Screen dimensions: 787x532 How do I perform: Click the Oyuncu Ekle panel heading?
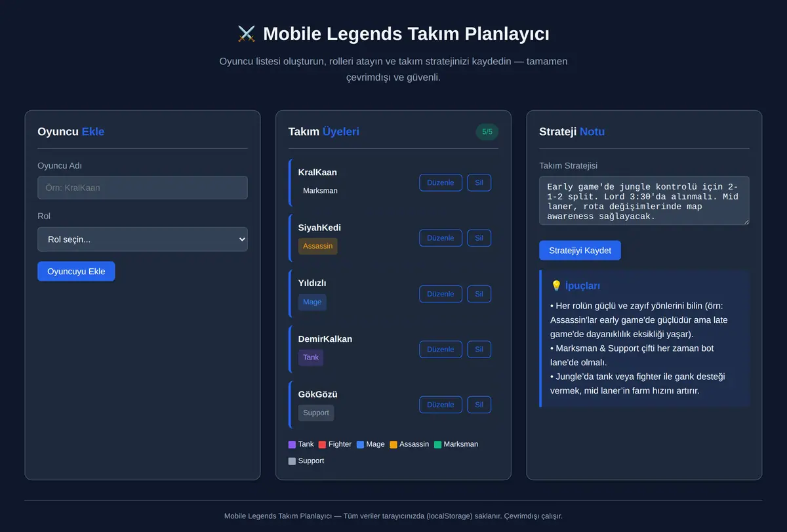(x=71, y=132)
